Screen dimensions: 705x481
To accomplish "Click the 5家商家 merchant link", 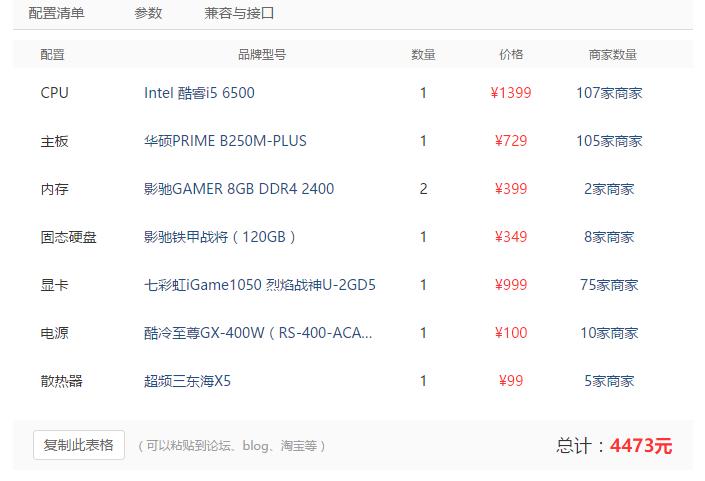I will 609,381.
